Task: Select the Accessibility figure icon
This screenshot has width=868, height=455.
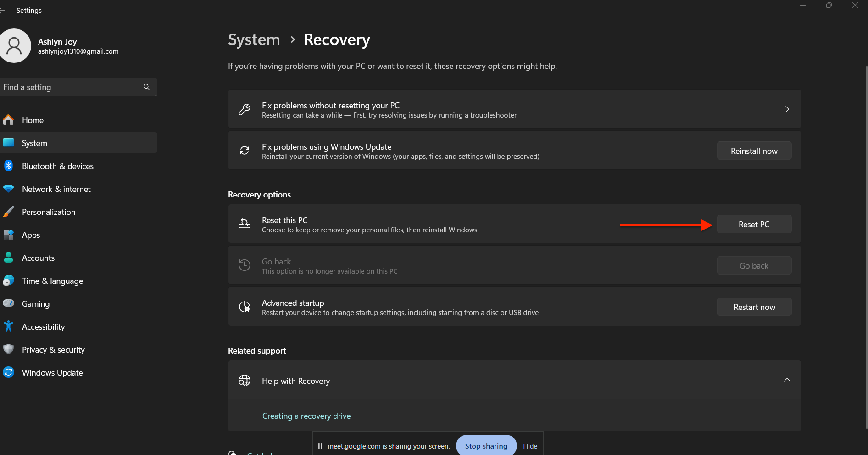Action: point(8,326)
